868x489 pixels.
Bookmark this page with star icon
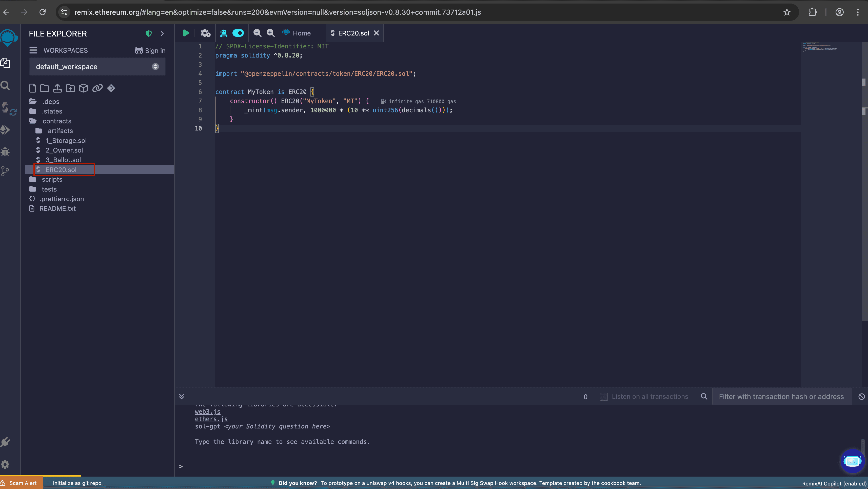pyautogui.click(x=787, y=12)
